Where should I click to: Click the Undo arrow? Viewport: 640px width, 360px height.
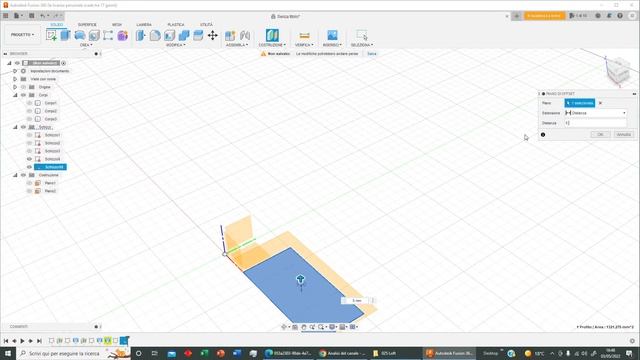(x=42, y=16)
